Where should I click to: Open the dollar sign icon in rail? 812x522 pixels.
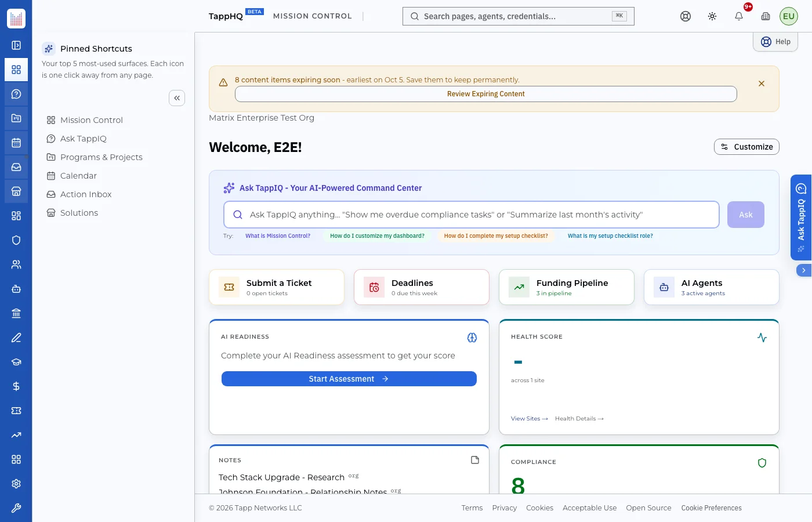tap(16, 386)
